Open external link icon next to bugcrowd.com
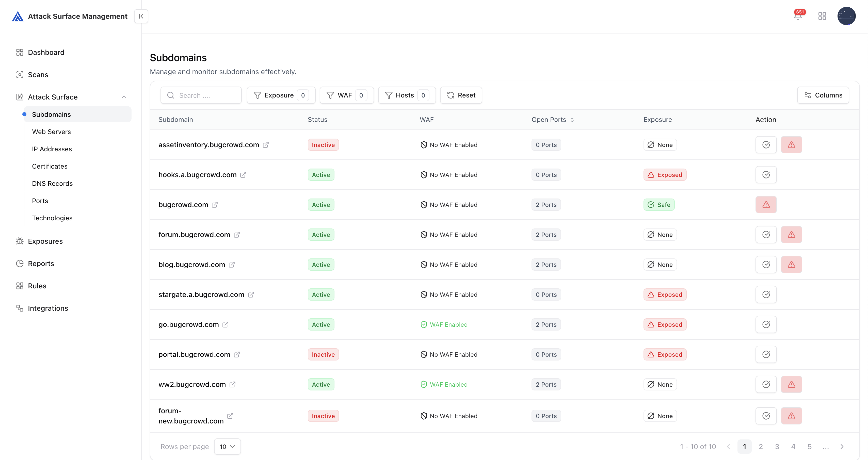Screen dimensions: 868x460 pyautogui.click(x=215, y=205)
